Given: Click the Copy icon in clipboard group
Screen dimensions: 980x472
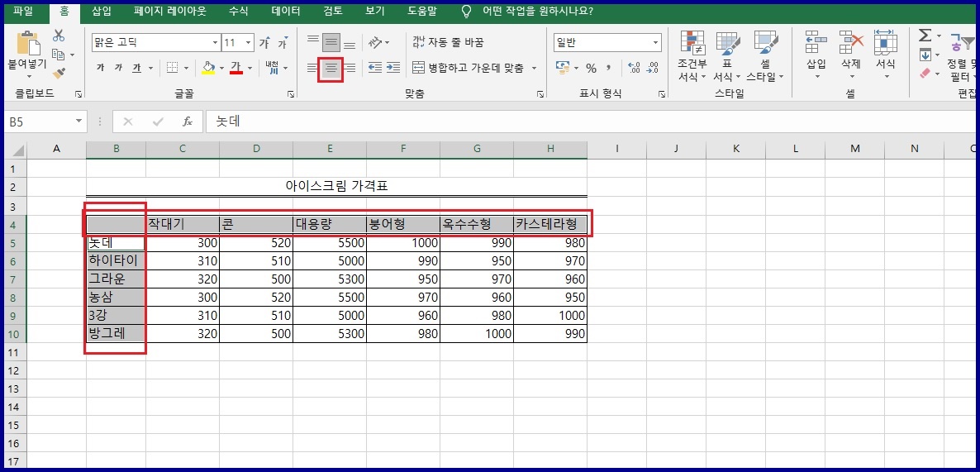Looking at the screenshot, I should (x=59, y=55).
